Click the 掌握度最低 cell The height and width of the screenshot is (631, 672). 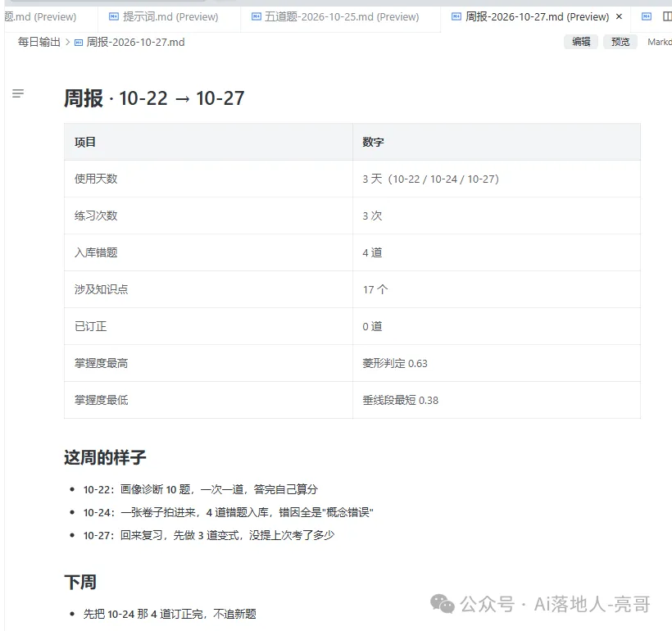coord(208,400)
